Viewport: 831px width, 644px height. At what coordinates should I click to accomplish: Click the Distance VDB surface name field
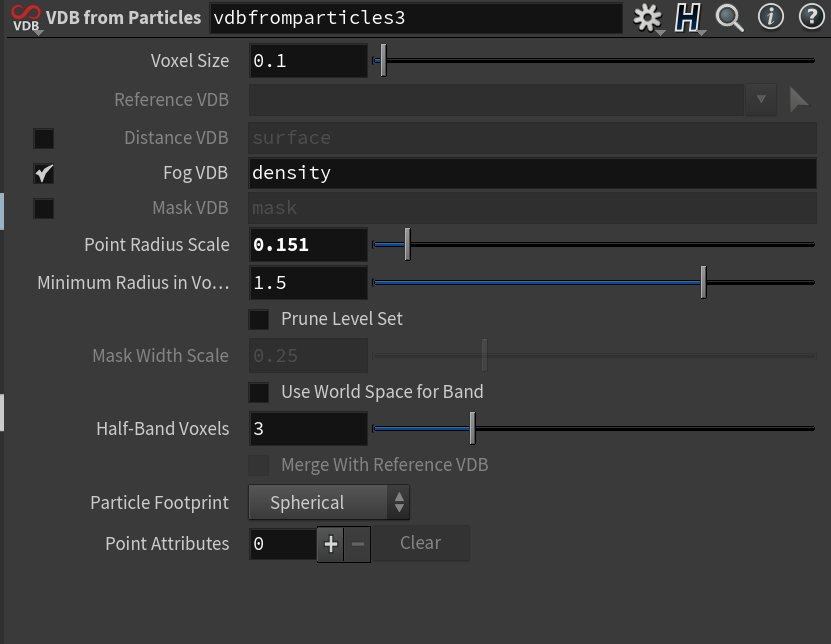pyautogui.click(x=532, y=138)
